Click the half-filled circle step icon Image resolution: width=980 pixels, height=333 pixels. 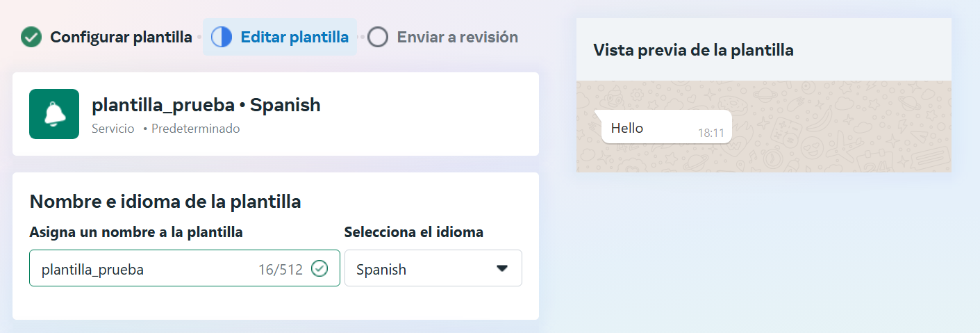[222, 37]
